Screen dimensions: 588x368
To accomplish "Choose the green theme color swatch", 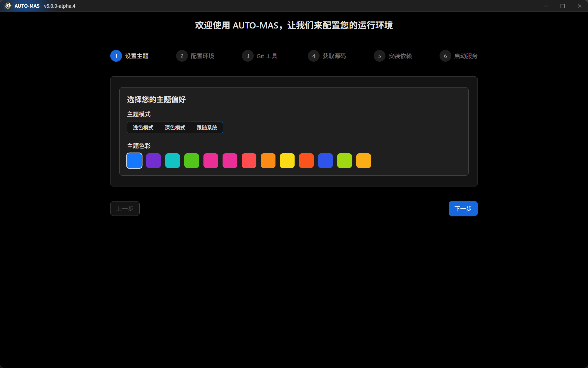I will click(x=191, y=161).
